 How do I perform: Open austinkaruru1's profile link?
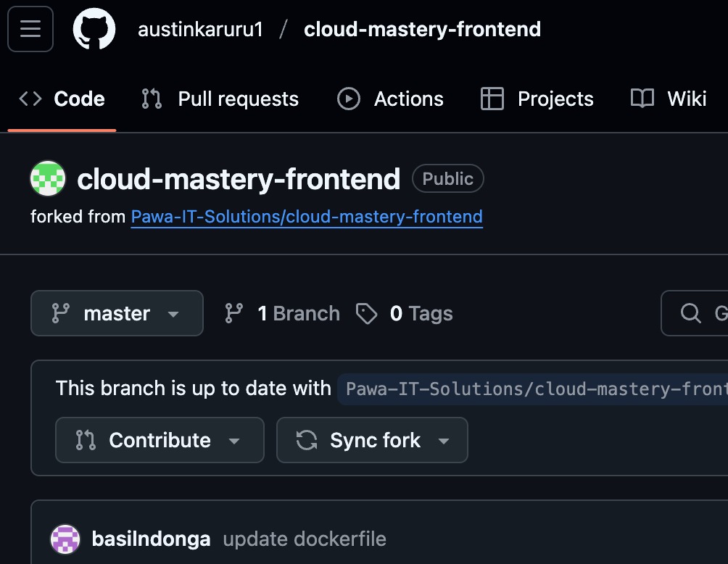pyautogui.click(x=202, y=29)
